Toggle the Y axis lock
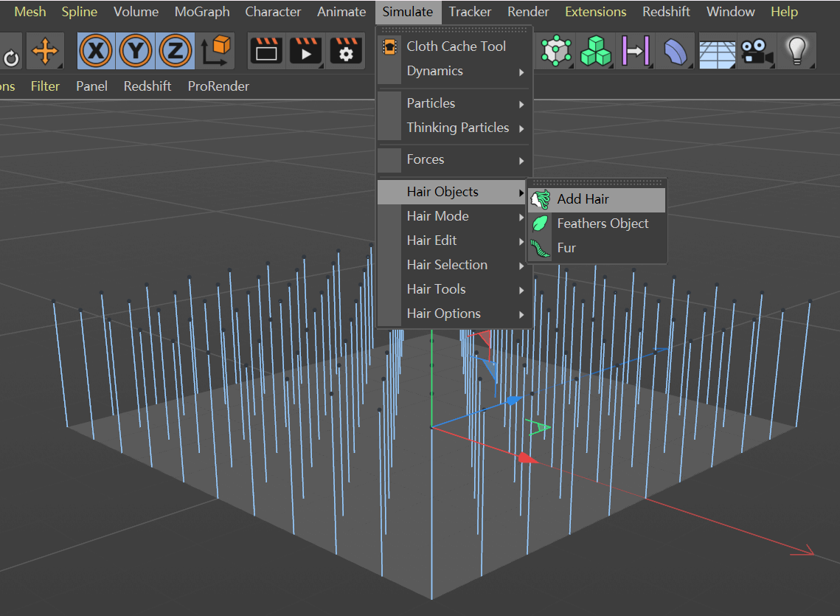 [x=136, y=51]
